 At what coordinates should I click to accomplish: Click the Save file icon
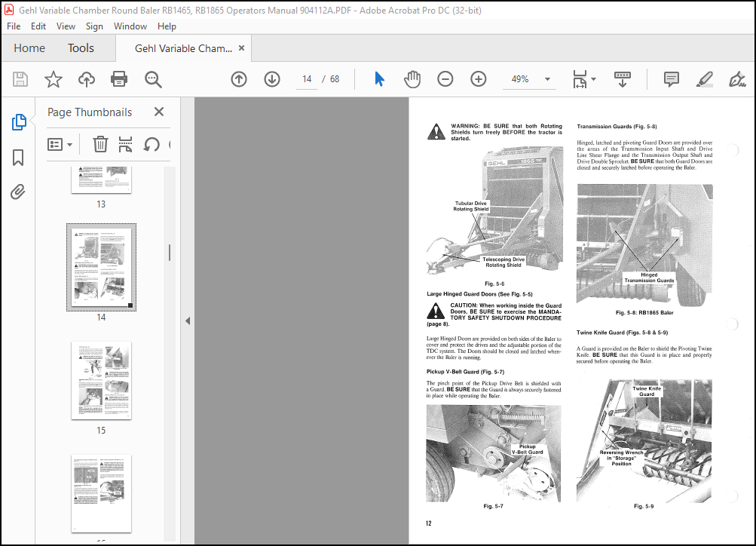20,79
